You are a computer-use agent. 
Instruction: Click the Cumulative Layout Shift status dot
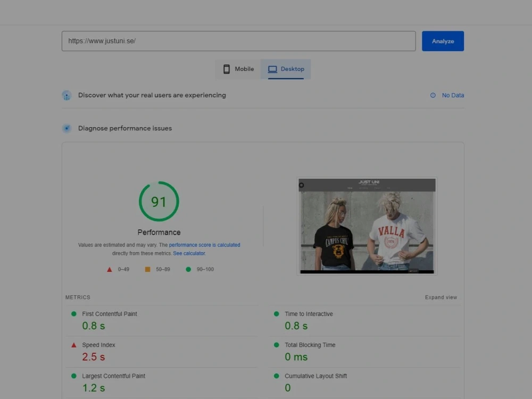276,376
